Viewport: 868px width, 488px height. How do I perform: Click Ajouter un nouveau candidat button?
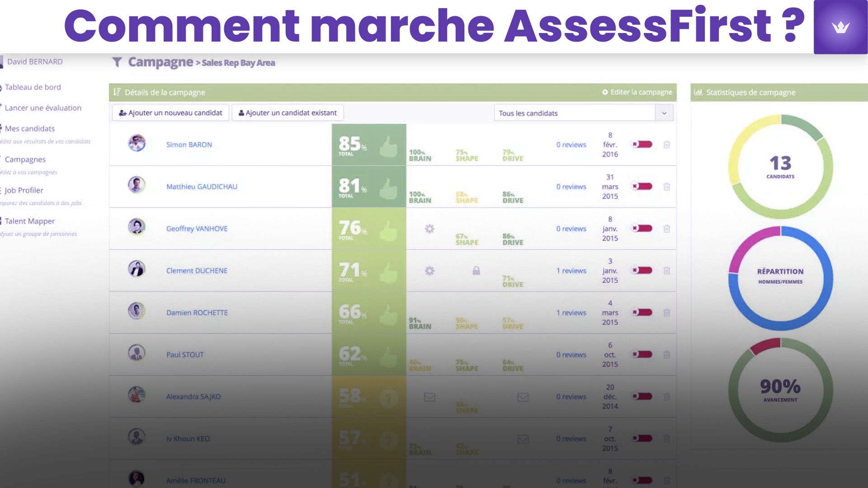[170, 113]
